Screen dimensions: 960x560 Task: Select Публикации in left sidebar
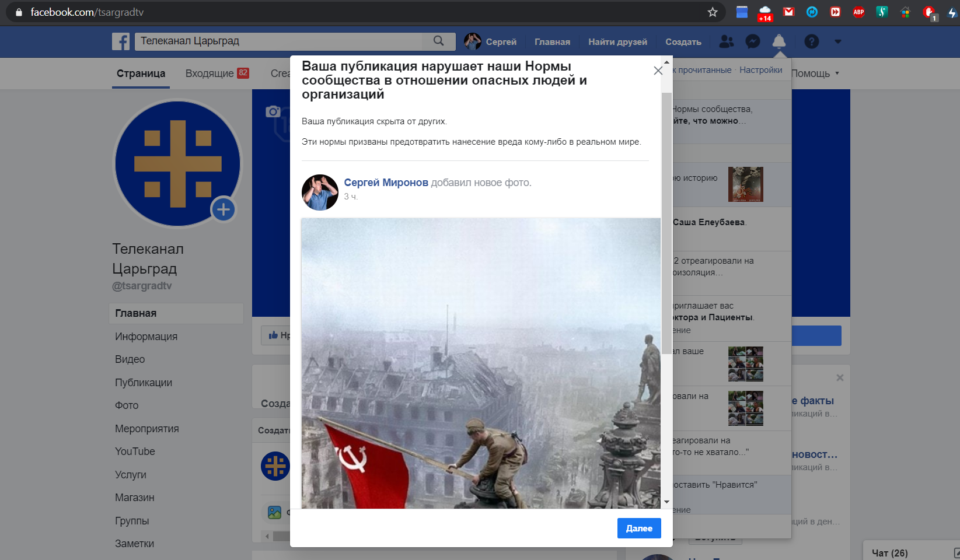click(x=144, y=383)
